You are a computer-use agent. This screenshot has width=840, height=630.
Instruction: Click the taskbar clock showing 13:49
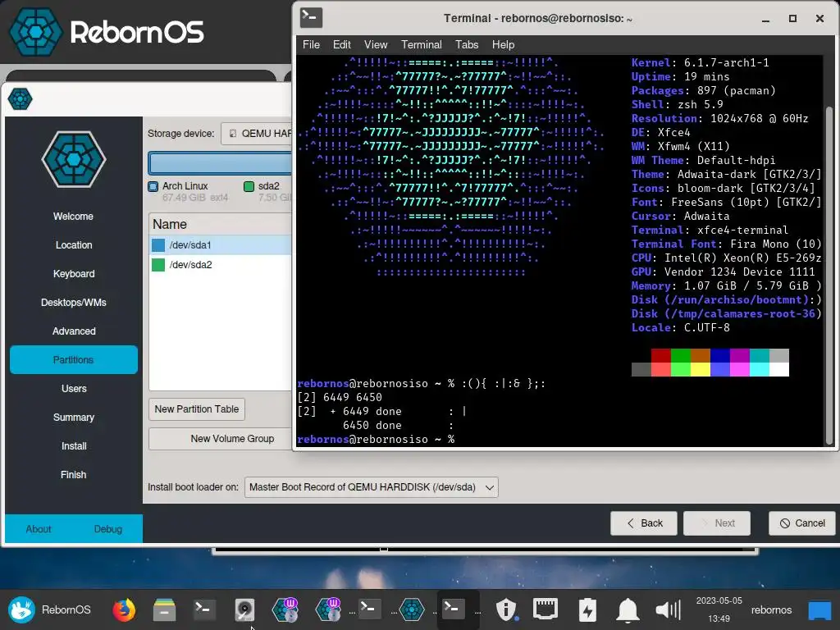click(x=719, y=609)
